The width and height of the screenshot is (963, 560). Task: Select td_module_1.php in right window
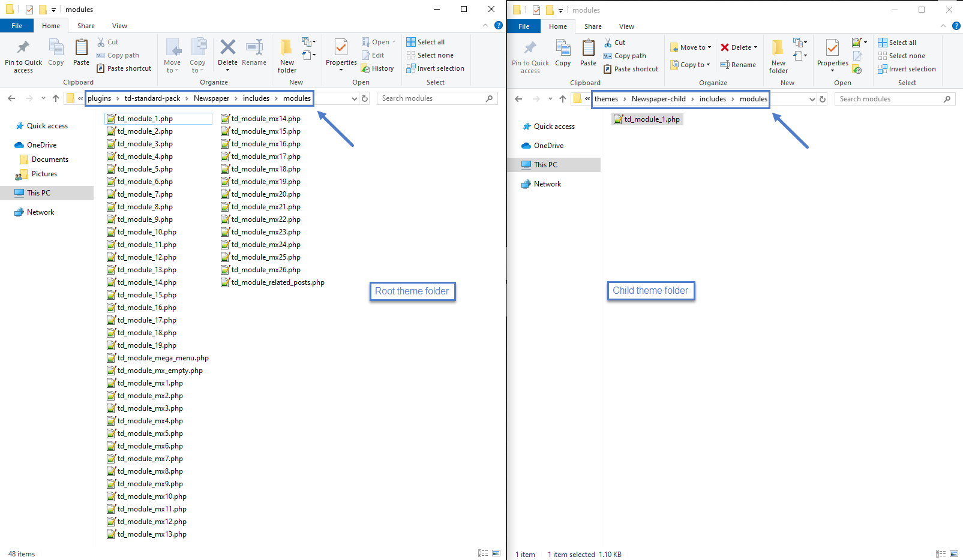point(647,119)
